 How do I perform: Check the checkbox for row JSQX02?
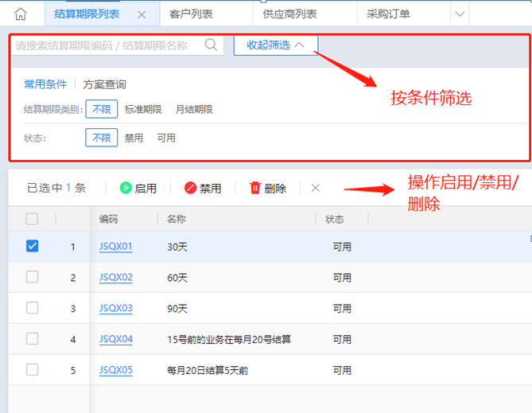[x=32, y=277]
